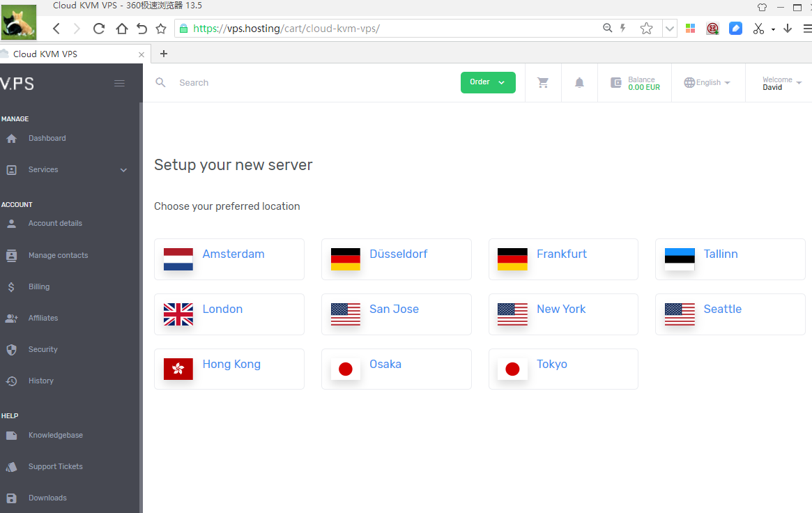Open the address bar history dropdown arrow
The height and width of the screenshot is (513, 812).
point(670,29)
